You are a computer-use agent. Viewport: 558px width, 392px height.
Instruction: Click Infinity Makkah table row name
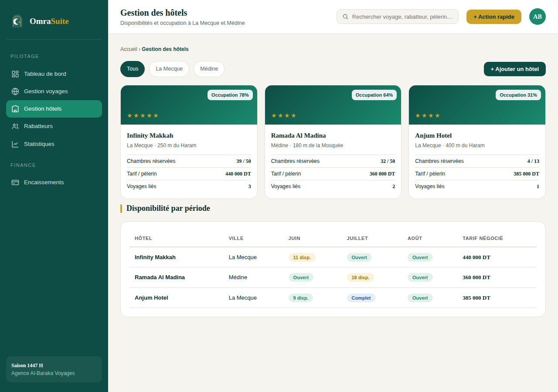[x=155, y=257]
